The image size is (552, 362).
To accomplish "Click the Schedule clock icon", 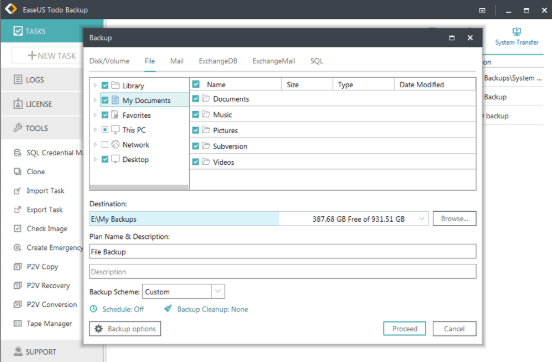I will (x=93, y=309).
